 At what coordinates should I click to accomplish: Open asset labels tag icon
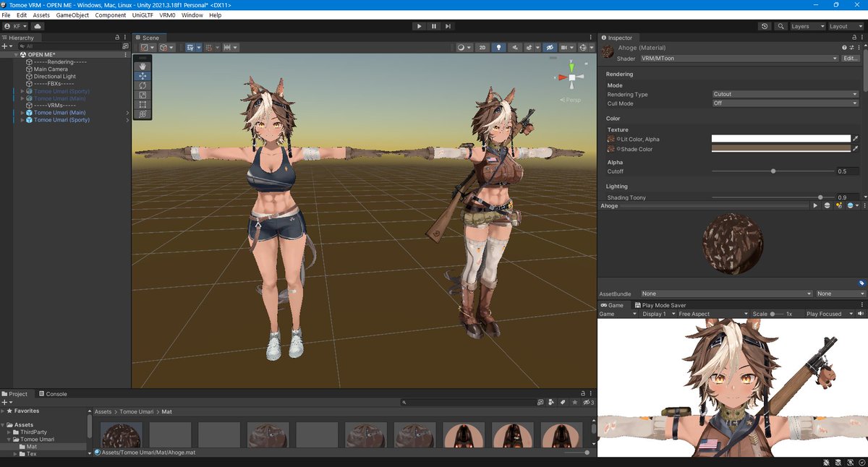point(861,283)
